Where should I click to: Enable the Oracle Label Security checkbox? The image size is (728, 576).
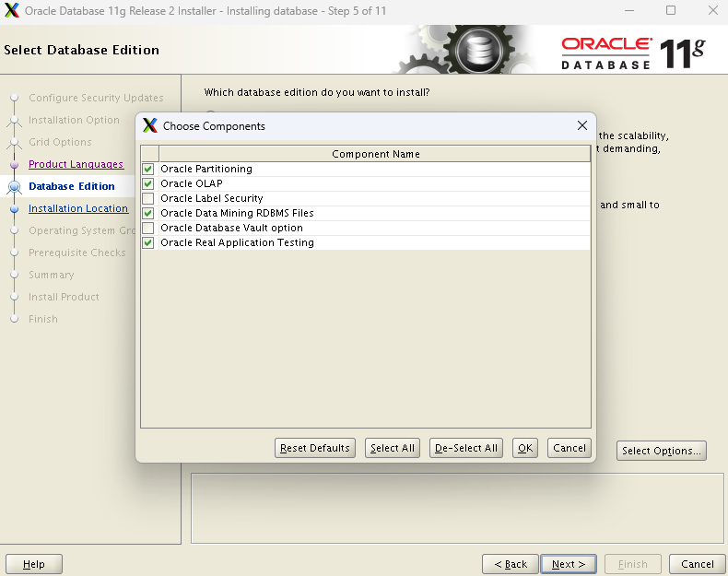click(148, 199)
